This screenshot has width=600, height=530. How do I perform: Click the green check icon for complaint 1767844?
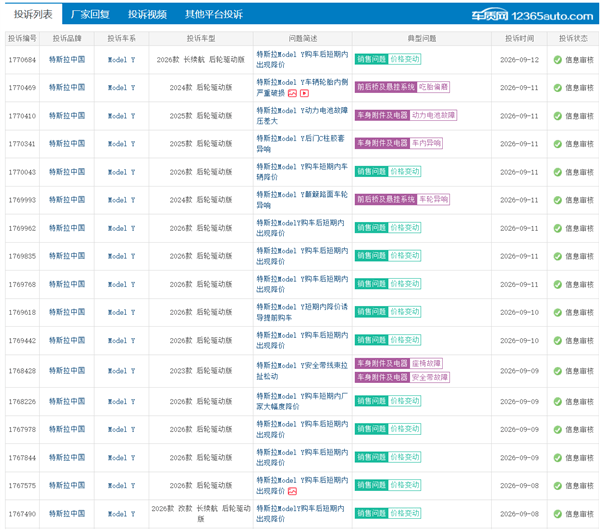tap(558, 458)
